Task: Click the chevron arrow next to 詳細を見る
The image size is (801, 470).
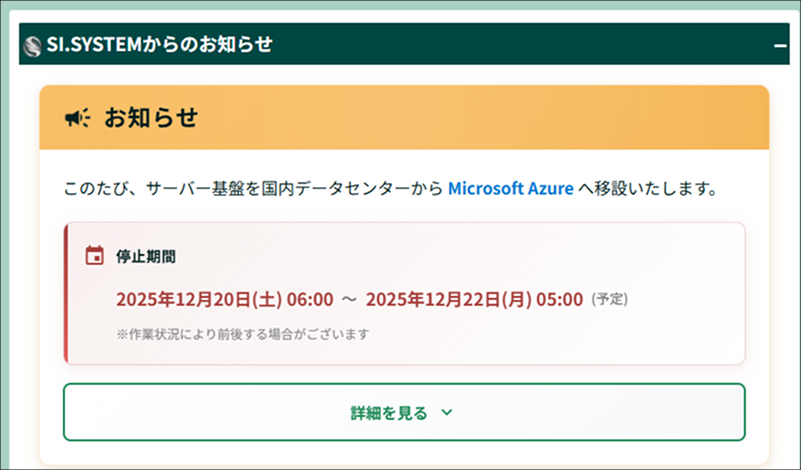Action: click(x=447, y=412)
